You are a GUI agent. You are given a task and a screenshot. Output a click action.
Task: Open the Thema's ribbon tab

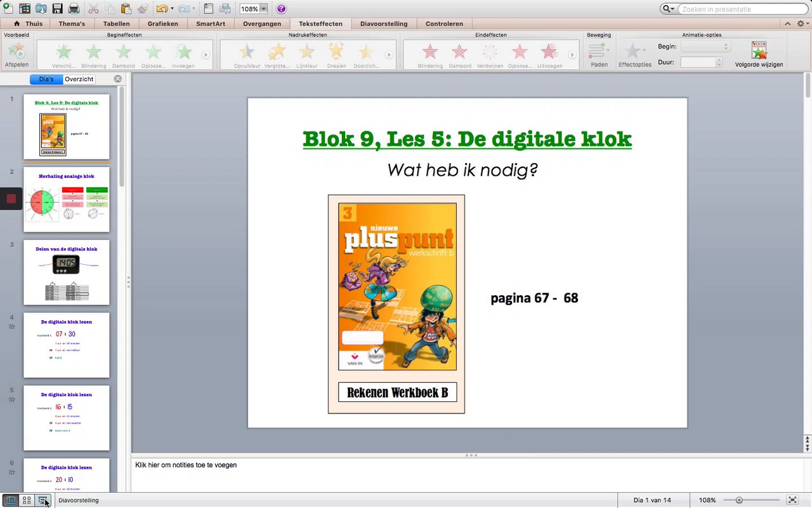coord(72,24)
